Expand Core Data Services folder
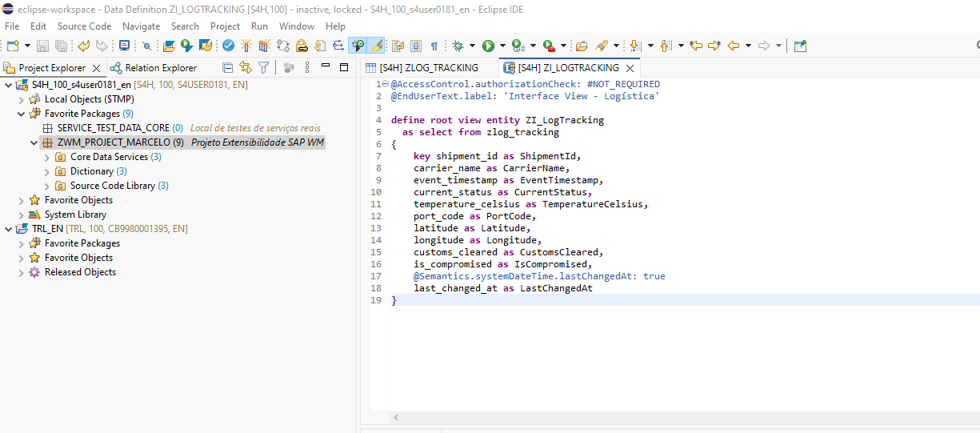 pyautogui.click(x=47, y=157)
